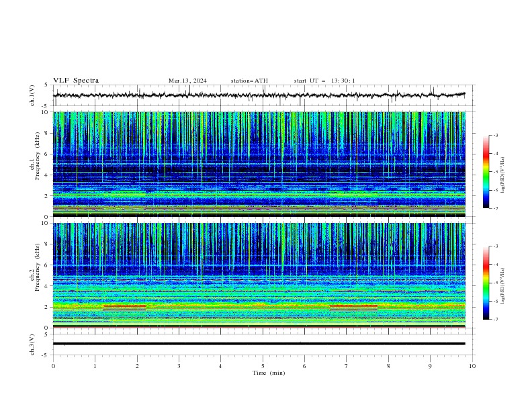Screen dimensions: 532x411
Task: Click the "start UT = 13:30:1" text
Action: coord(324,81)
